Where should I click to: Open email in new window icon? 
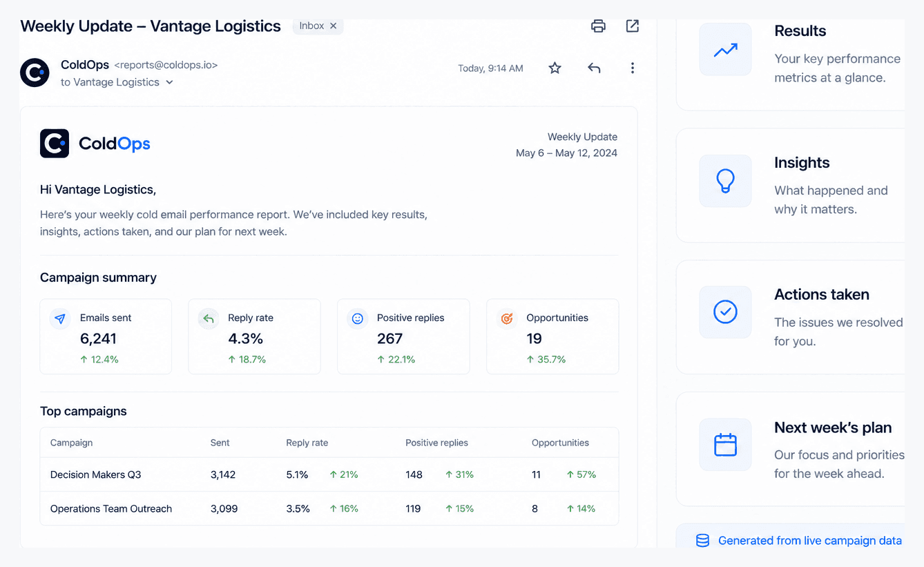coord(632,26)
